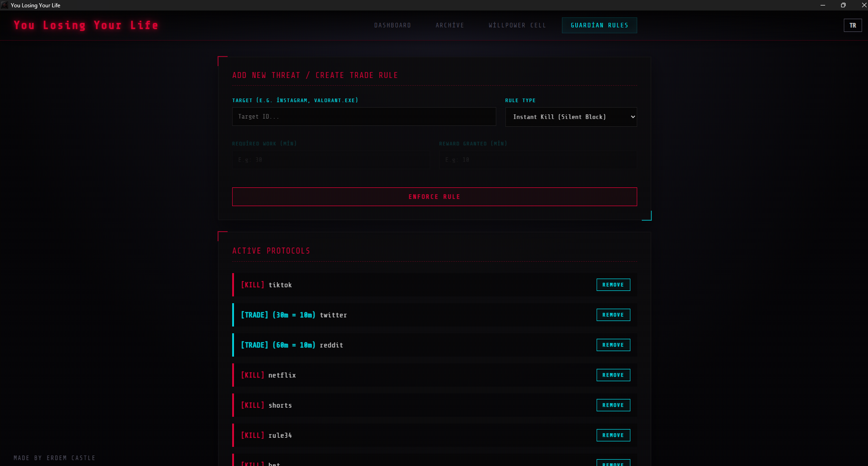This screenshot has height=466, width=868.
Task: Remove the shorts kill rule
Action: pyautogui.click(x=613, y=405)
